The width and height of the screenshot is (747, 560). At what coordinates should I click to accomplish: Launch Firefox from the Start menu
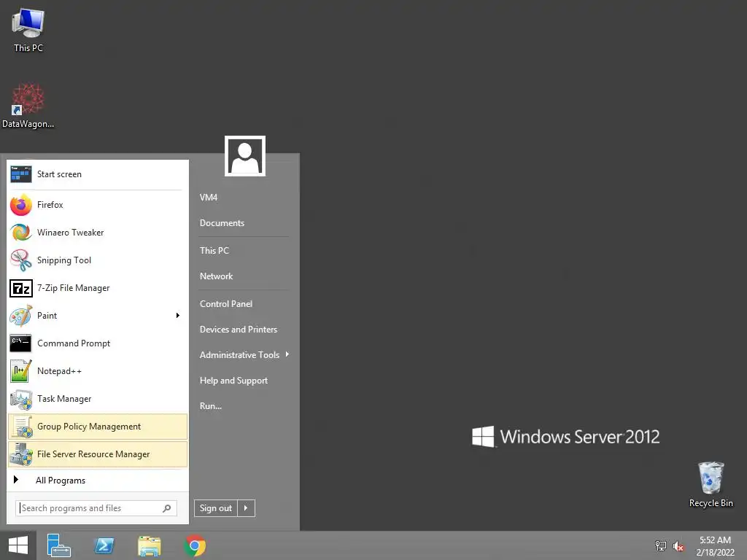98,205
